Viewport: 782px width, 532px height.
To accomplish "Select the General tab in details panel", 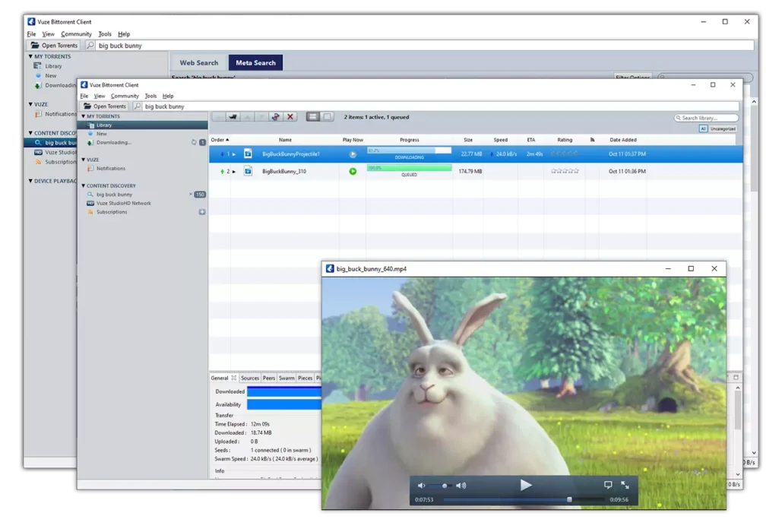I will [x=220, y=378].
